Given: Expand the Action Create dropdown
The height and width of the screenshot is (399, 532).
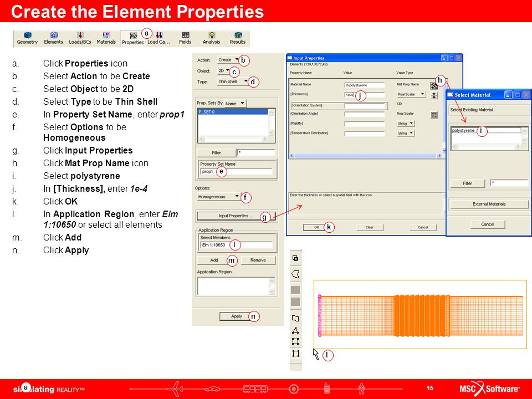Looking at the screenshot, I should [x=228, y=60].
